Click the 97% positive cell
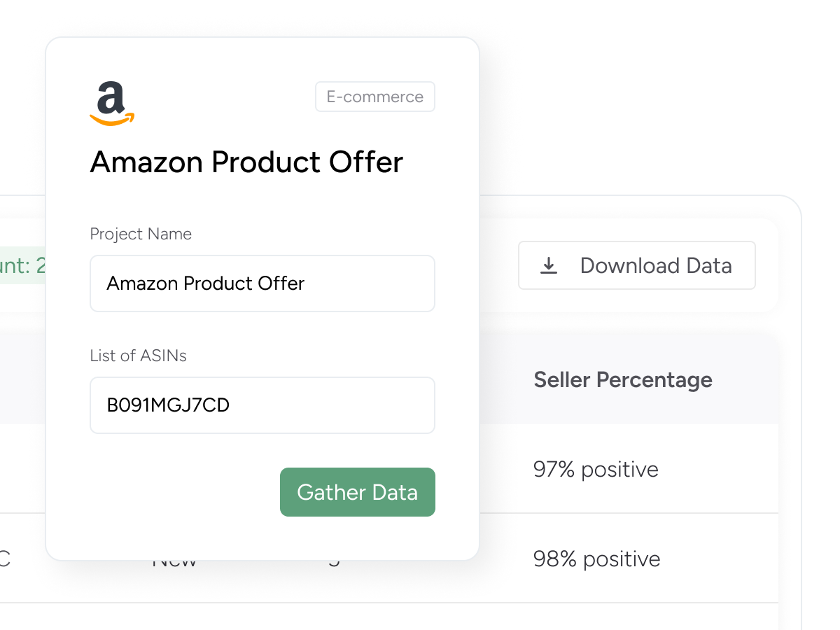This screenshot has height=630, width=840. click(596, 469)
